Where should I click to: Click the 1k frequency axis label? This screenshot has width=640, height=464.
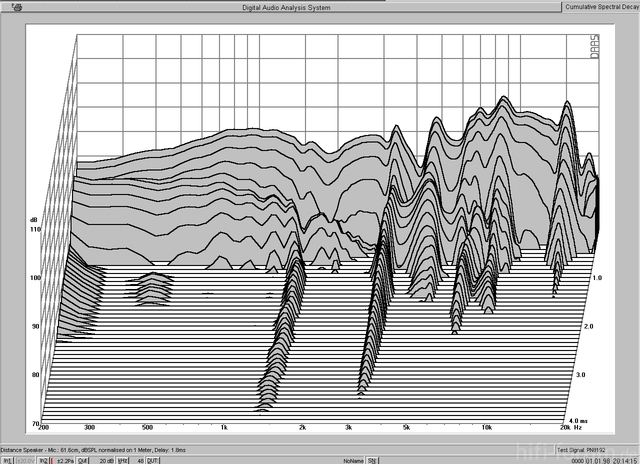click(224, 427)
